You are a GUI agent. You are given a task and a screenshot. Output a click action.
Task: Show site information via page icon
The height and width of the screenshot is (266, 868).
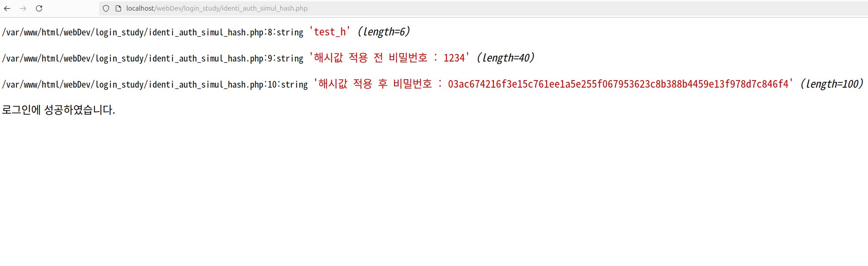click(x=118, y=8)
